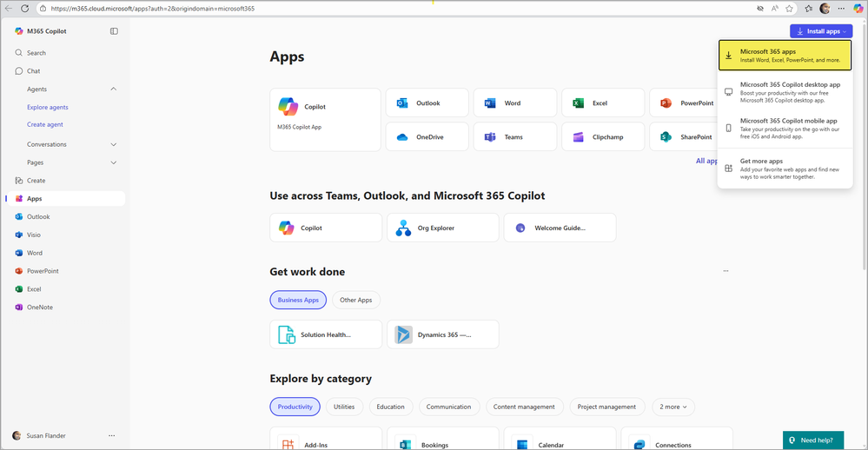Viewport: 868px width, 450px height.
Task: Choose Microsoft 365 apps install option
Action: tap(785, 56)
